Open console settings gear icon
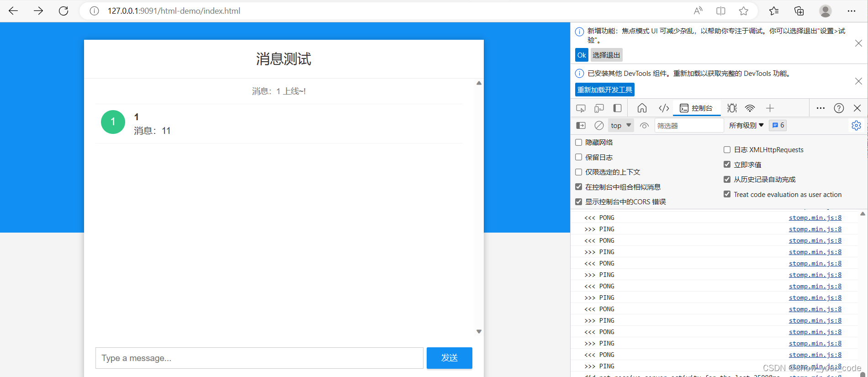 pos(856,125)
